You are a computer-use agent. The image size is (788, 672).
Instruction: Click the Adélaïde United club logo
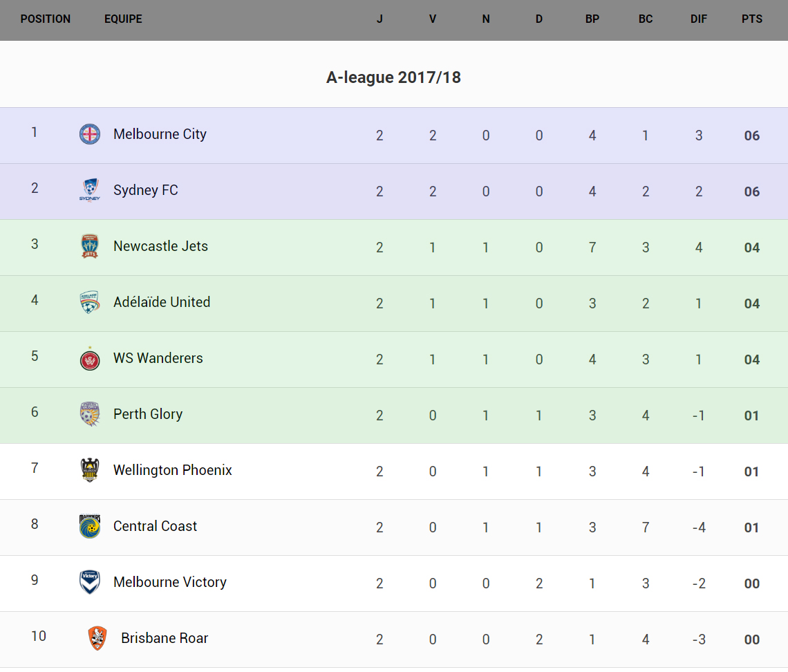coord(90,302)
